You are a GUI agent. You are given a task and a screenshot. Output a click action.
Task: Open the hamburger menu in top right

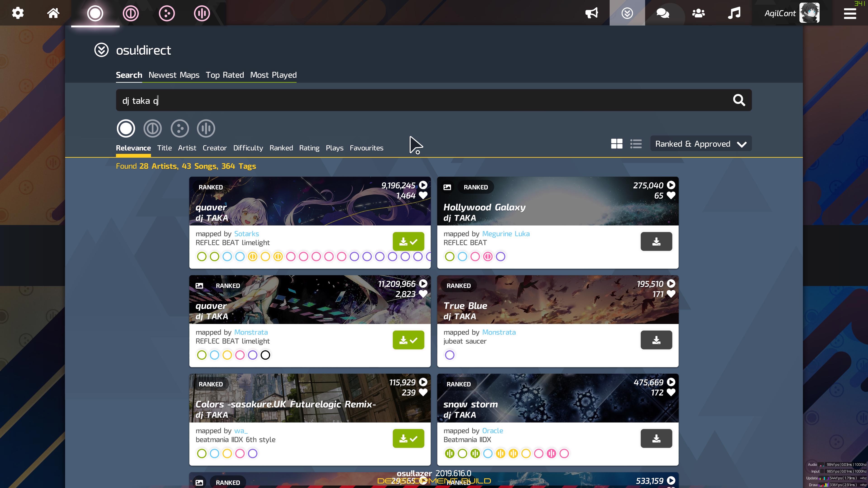pos(850,14)
